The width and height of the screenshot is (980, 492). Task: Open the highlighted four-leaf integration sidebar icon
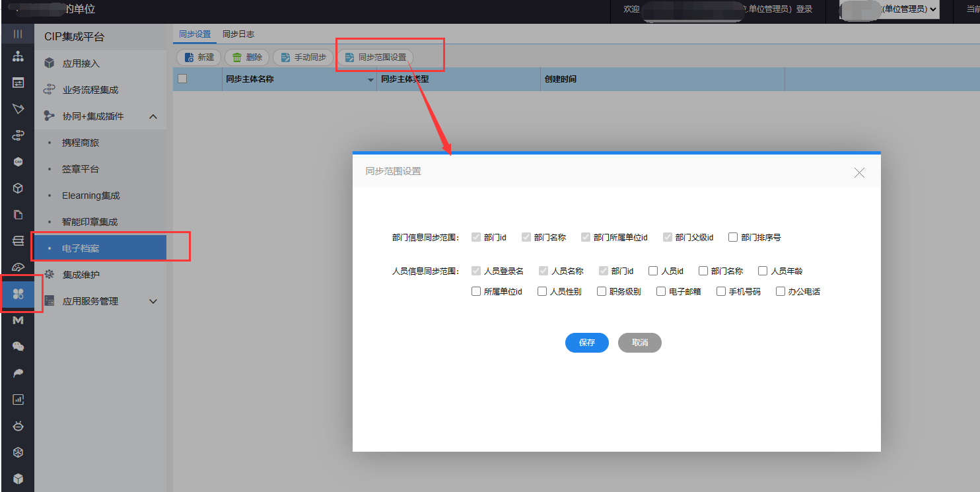click(18, 294)
